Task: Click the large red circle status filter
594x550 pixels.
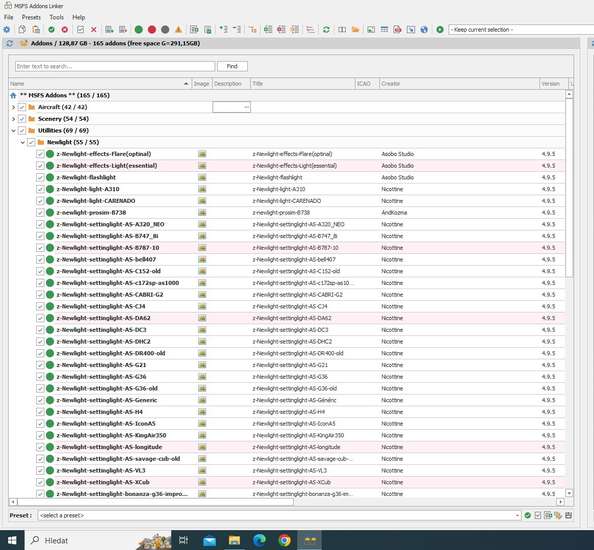Action: point(152,30)
